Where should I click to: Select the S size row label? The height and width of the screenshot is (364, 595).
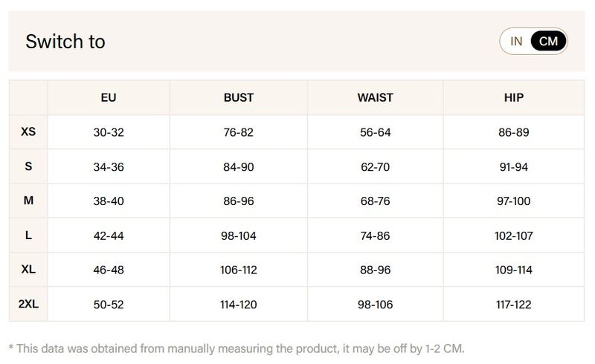point(28,166)
